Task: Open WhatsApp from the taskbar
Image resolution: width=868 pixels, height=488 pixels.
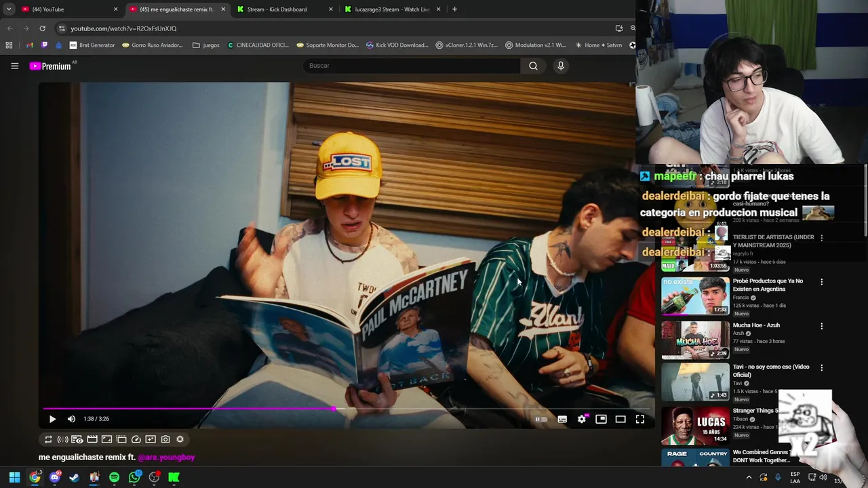Action: 134,477
